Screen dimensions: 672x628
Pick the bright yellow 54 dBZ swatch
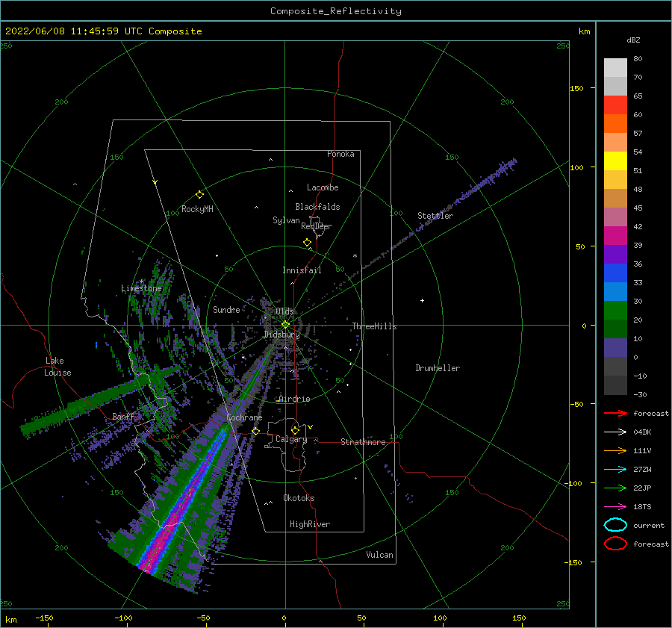(x=615, y=161)
